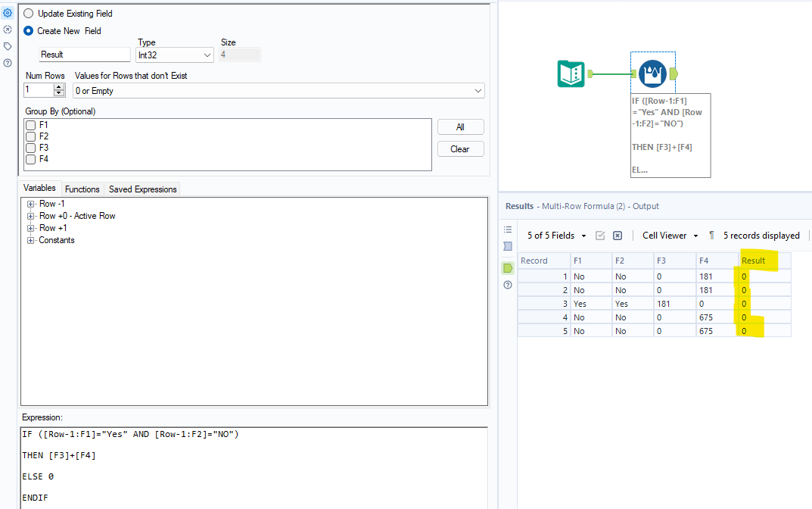Click the Results panel help question mark
This screenshot has width=812, height=509.
507,284
